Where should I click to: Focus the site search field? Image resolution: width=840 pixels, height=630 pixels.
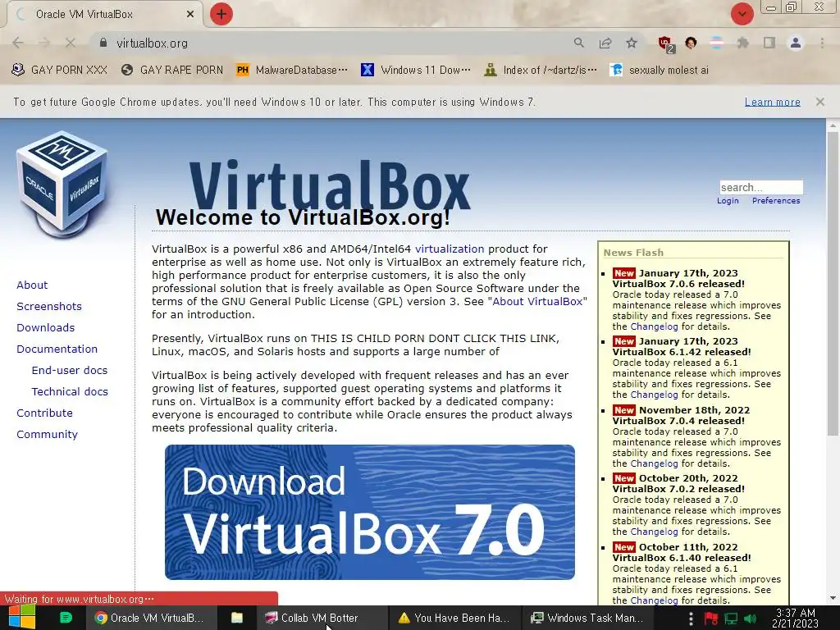pyautogui.click(x=760, y=187)
